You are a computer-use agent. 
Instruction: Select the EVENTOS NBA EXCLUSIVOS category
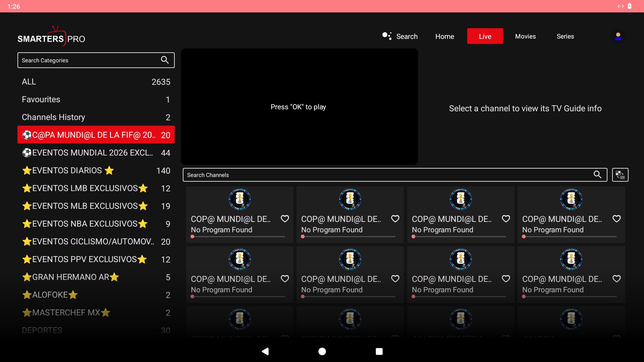(96, 224)
